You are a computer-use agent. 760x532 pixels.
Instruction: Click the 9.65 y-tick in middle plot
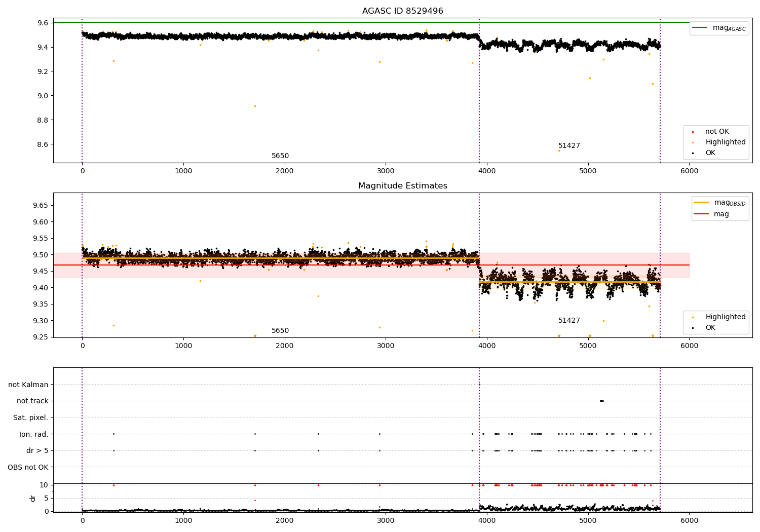(x=41, y=205)
